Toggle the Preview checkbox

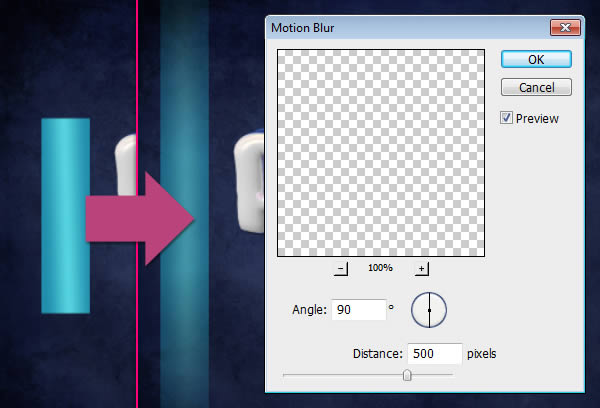click(506, 118)
